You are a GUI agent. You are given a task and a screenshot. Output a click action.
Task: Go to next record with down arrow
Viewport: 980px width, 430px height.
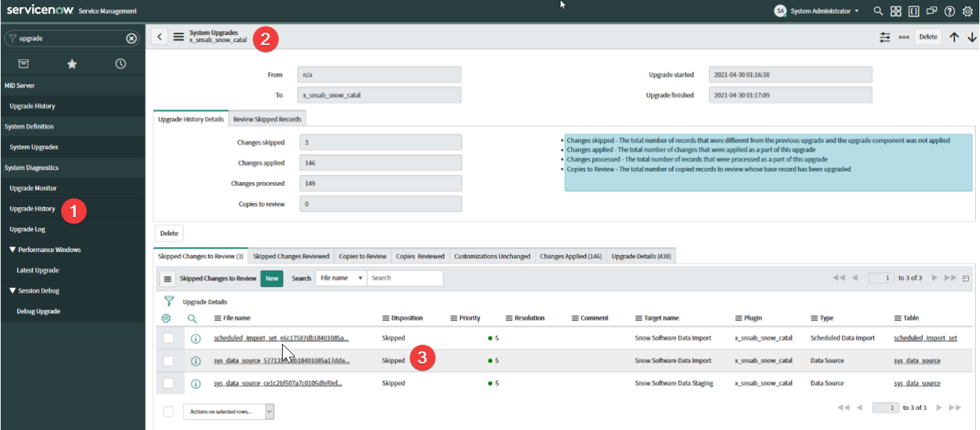coord(972,37)
